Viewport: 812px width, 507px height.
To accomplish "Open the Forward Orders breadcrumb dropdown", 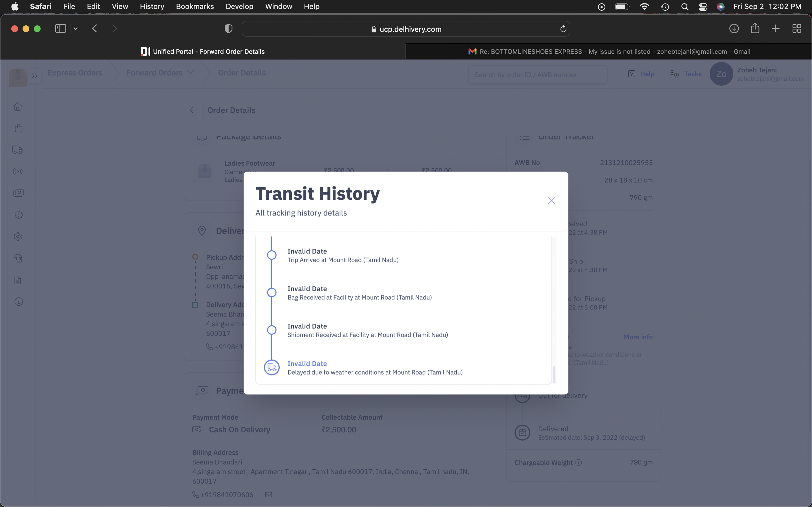I will coord(160,73).
